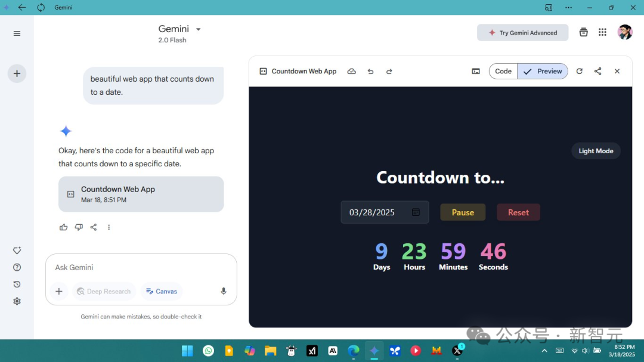644x362 pixels.
Task: Click thumbs up on response
Action: coord(63,227)
